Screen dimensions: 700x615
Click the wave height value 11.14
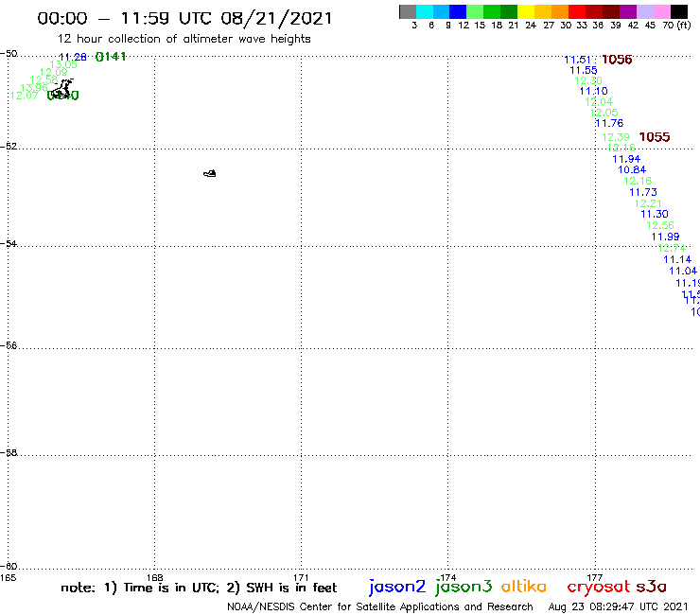coord(677,259)
